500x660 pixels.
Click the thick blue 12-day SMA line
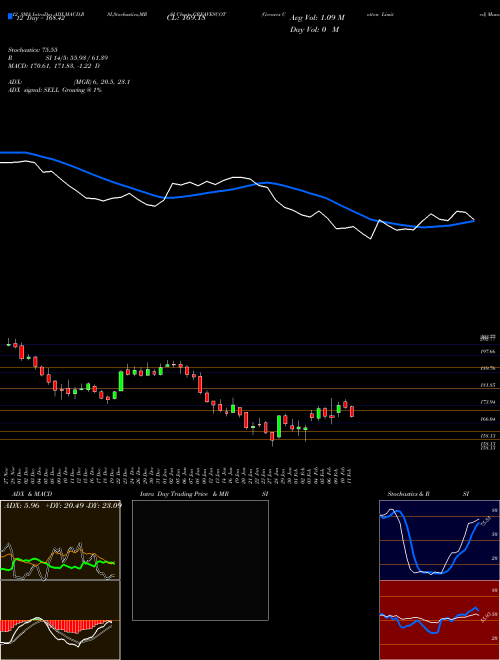pos(237,189)
